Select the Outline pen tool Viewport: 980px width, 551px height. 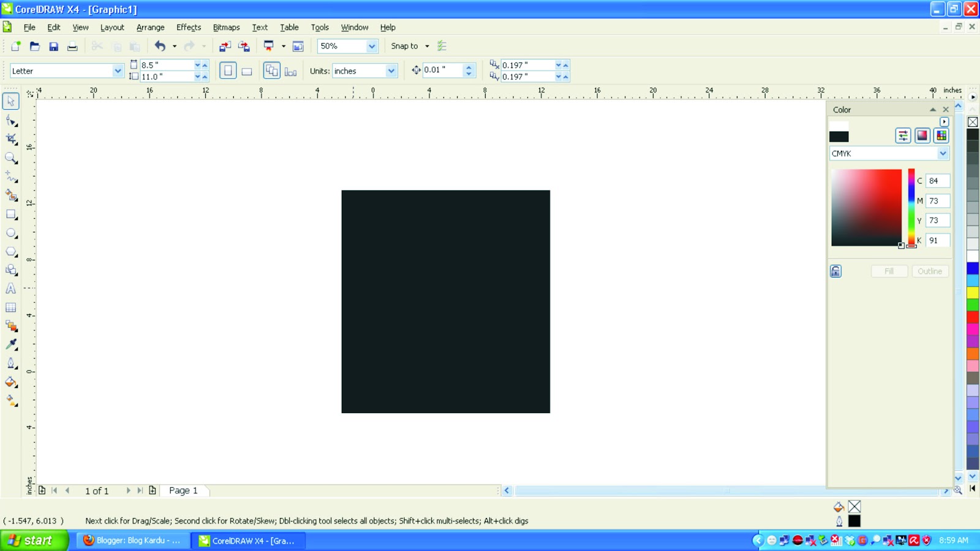(x=11, y=363)
